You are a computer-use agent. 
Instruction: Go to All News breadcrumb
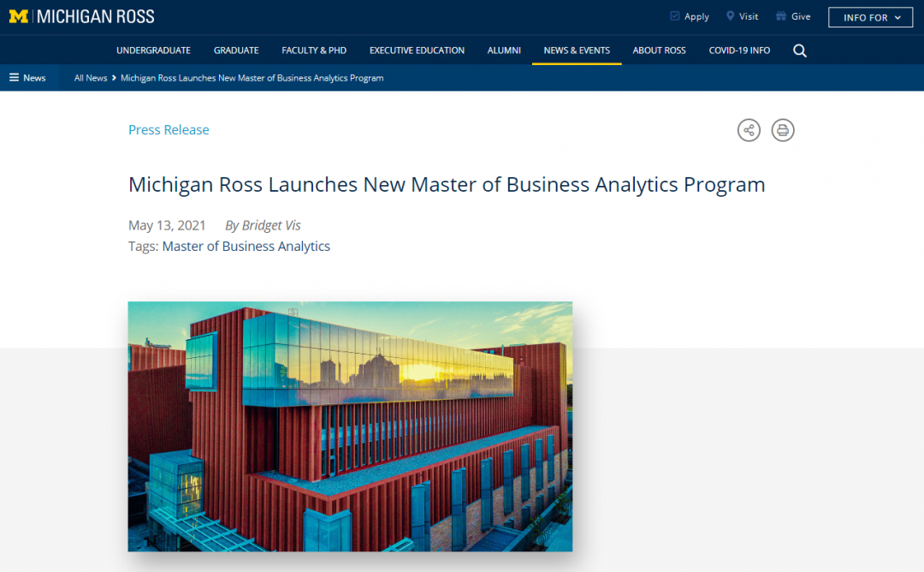coord(91,78)
